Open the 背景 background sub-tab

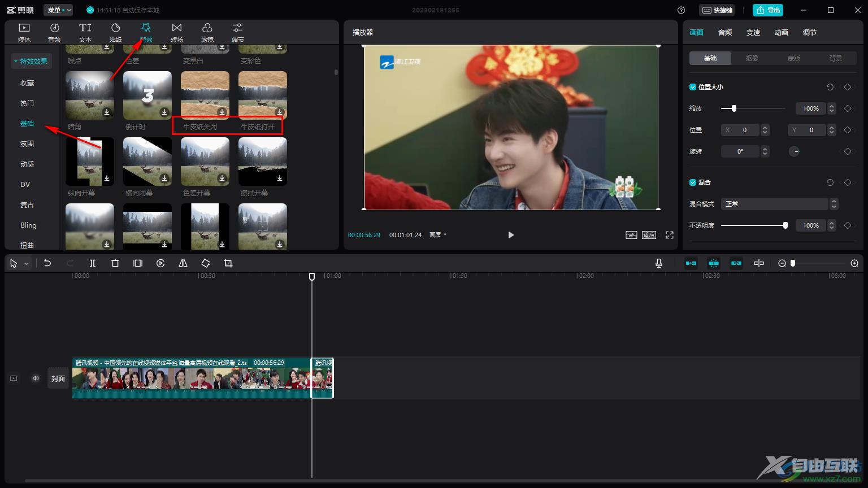click(836, 58)
